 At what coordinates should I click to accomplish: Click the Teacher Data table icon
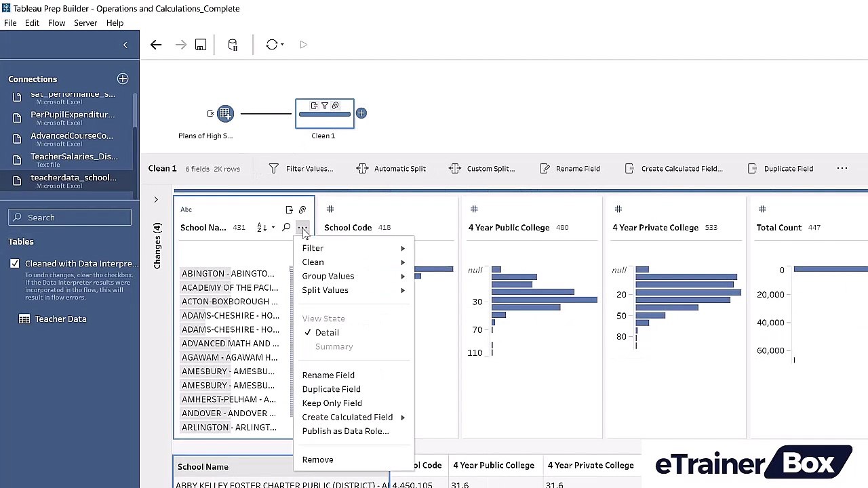coord(24,319)
